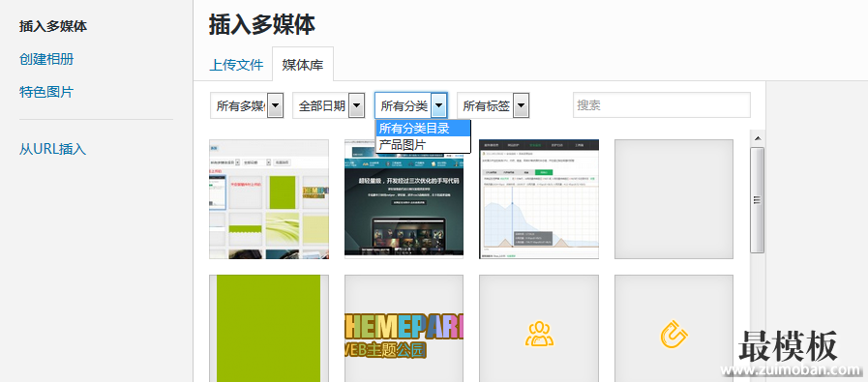Screen dimensions: 868x382
Task: Open the 所有多媒体 type filter dropdown
Action: click(x=247, y=105)
